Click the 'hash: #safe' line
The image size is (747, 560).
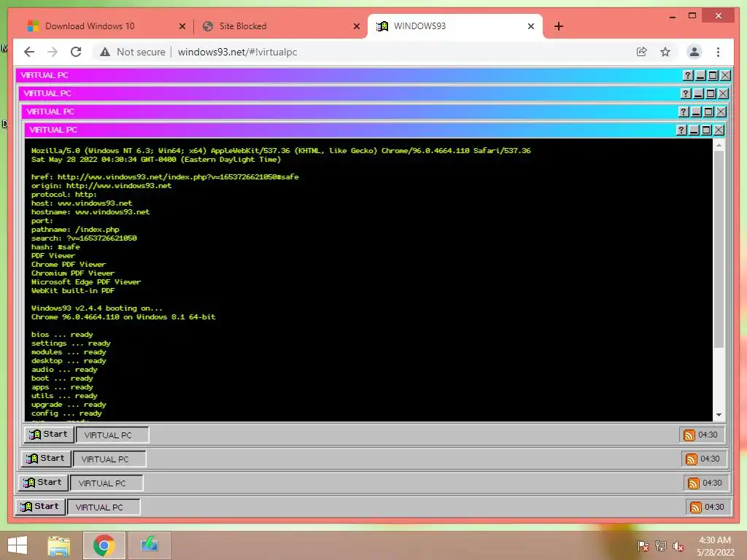point(55,246)
